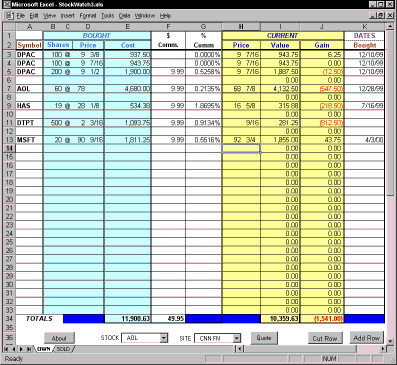Viewport: 397px width, 365px height.
Task: Select the DATES header cell
Action: coord(364,35)
